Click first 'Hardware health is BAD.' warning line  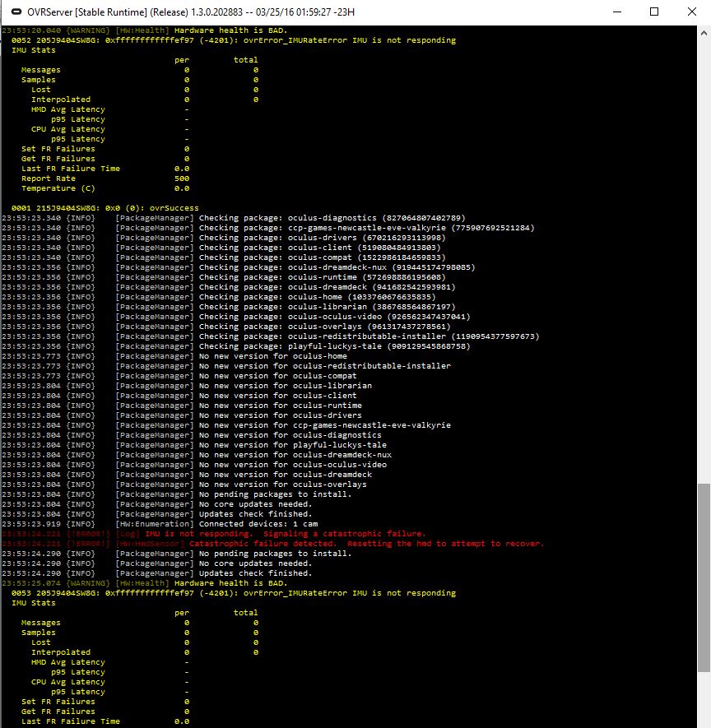[x=145, y=30]
